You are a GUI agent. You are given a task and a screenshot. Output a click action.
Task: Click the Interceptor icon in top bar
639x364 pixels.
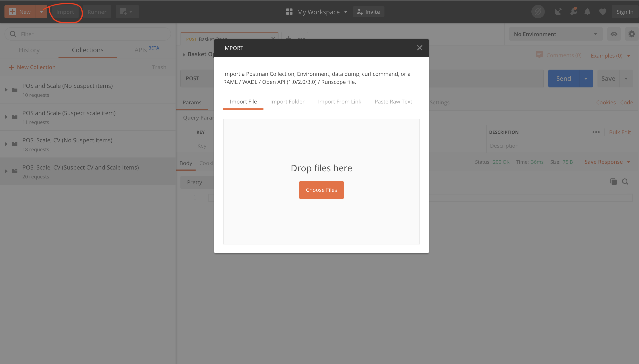coord(558,12)
